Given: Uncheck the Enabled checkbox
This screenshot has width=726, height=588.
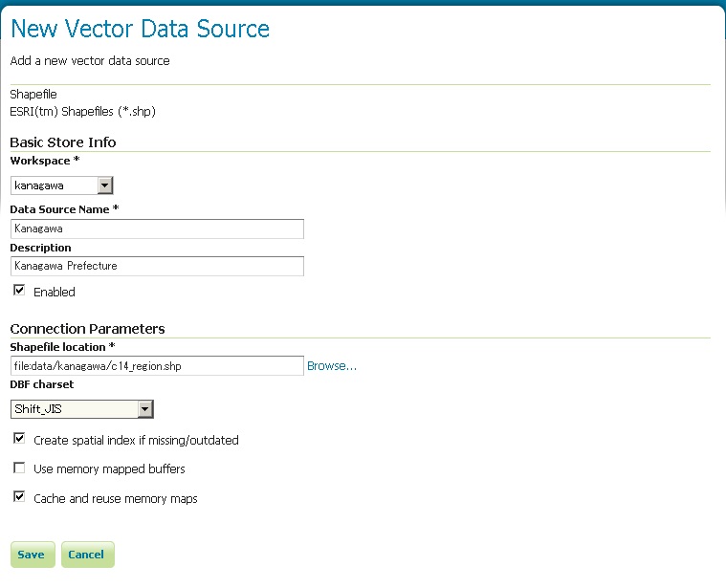Looking at the screenshot, I should click(x=19, y=291).
